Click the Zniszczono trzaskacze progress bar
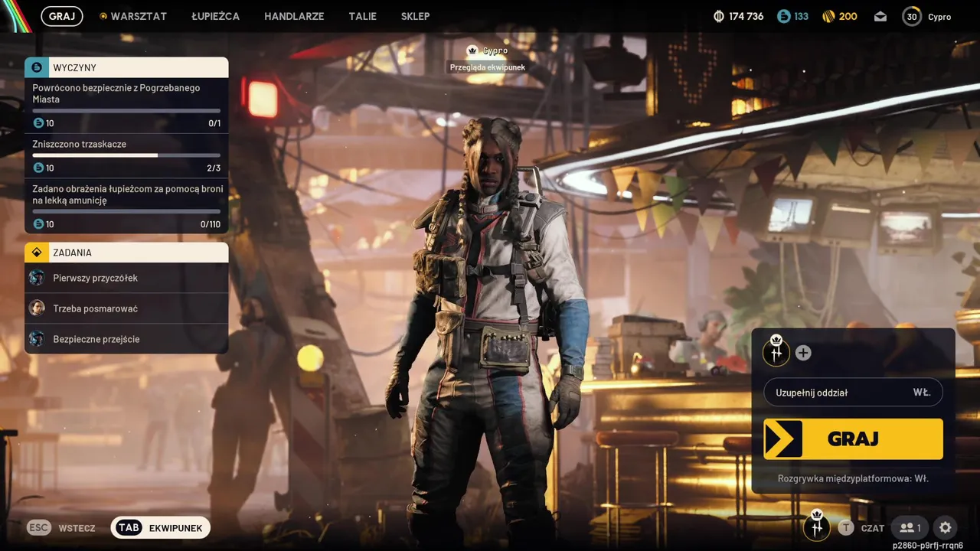The width and height of the screenshot is (980, 551). (126, 155)
